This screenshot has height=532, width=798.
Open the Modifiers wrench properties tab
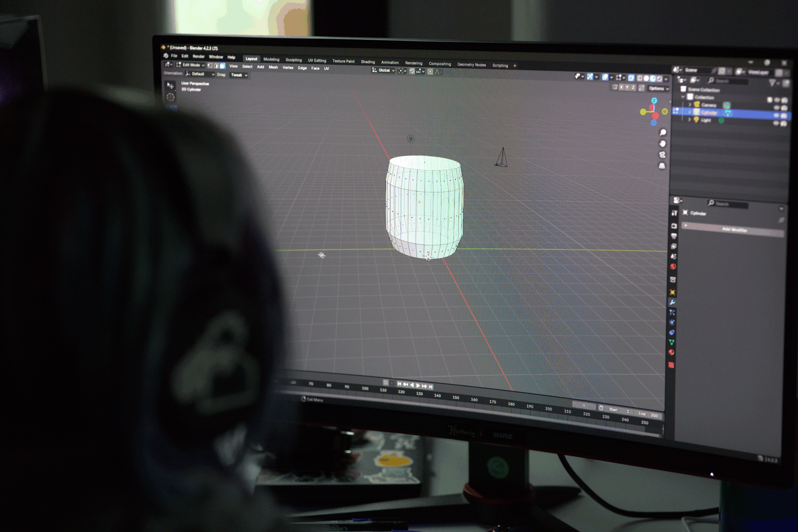672,302
